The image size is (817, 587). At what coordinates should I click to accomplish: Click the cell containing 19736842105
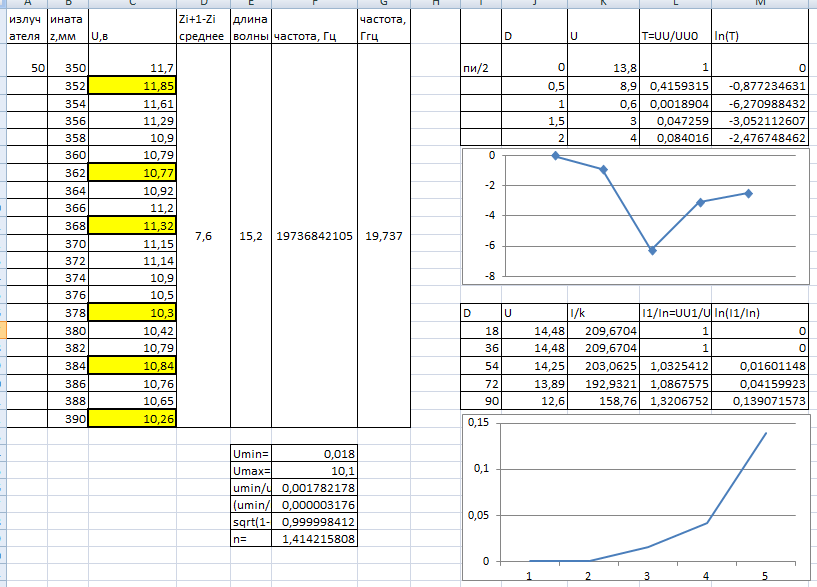tap(314, 236)
